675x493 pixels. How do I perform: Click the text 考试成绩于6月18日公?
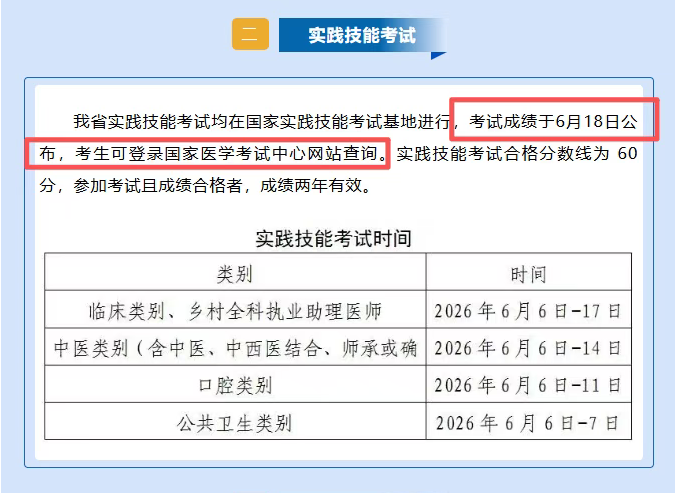click(x=553, y=121)
